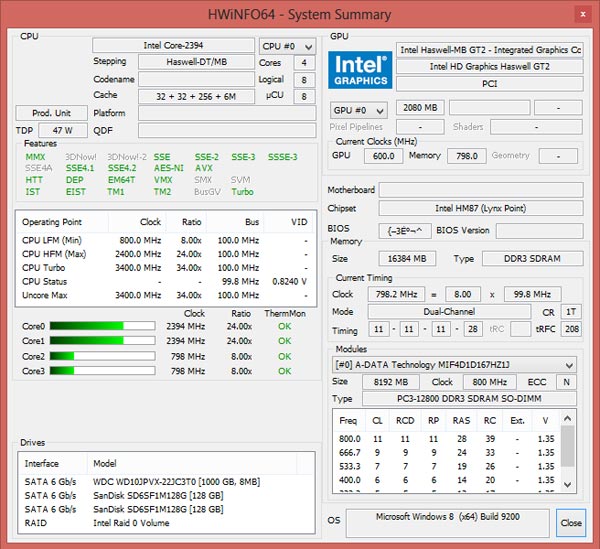Click the Chipset field Intel HM87 (Lynx Point)
Viewport: 600px width, 549px height.
481,209
